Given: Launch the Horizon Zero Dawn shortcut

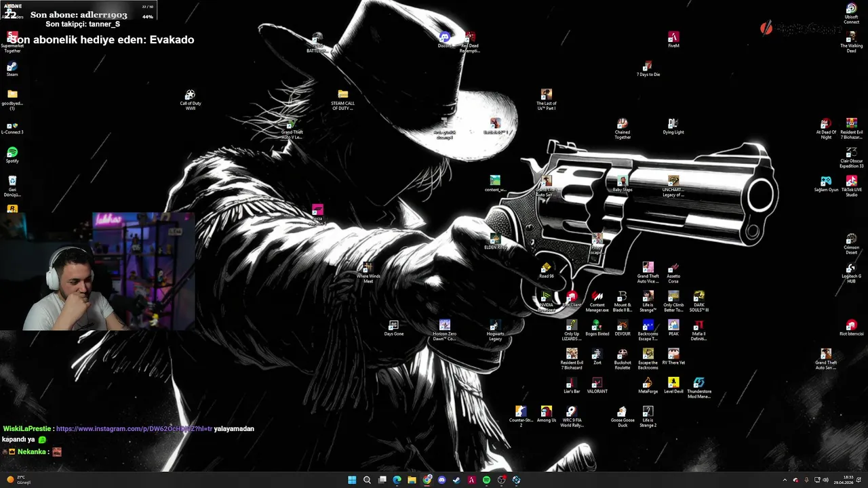Looking at the screenshot, I should pos(445,331).
